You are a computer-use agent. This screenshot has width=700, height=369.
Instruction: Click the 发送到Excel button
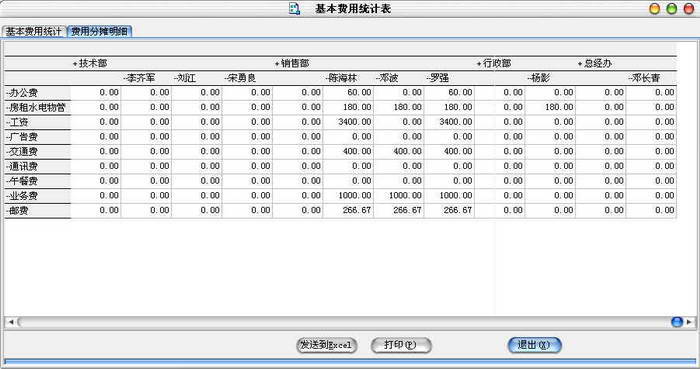coord(327,345)
